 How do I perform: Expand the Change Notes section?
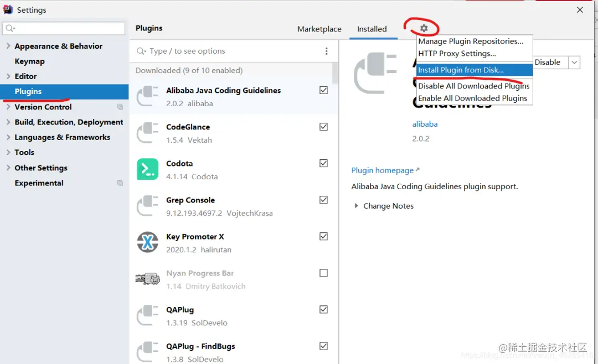tap(356, 206)
